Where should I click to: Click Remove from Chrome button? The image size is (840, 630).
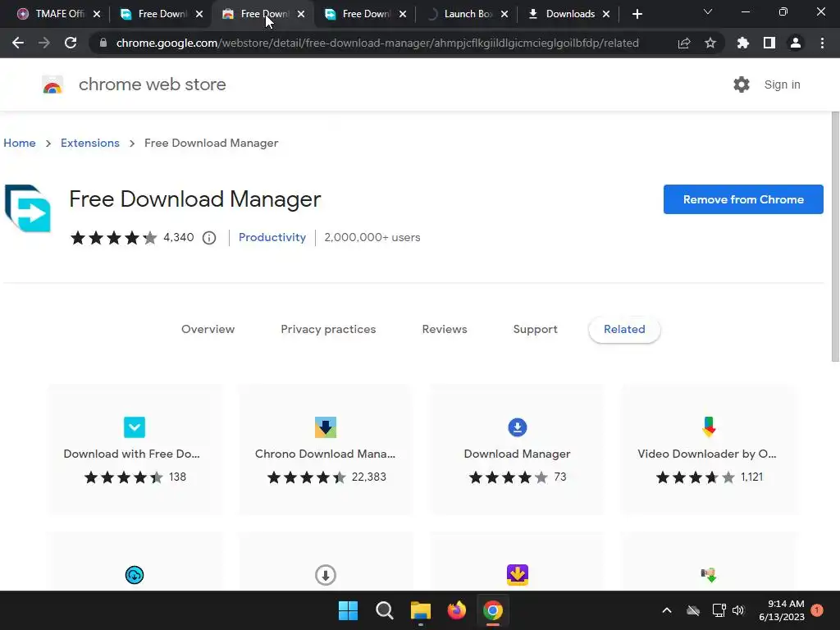743,199
